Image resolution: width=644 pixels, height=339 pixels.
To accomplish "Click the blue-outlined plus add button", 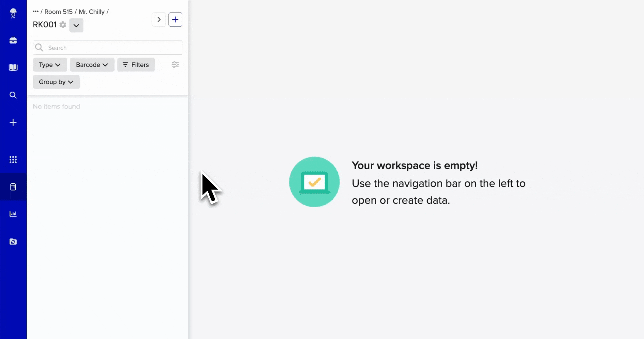I will coord(175,19).
